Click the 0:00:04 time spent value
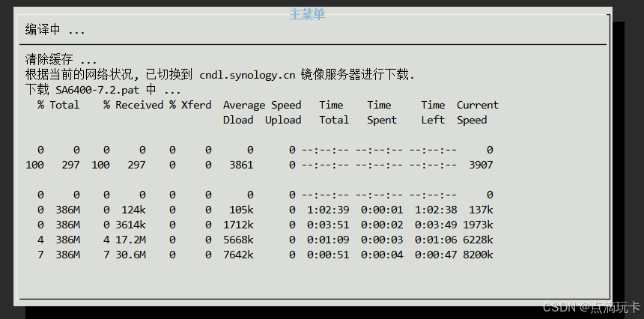Screen dimensions: 644x319 [x=382, y=255]
